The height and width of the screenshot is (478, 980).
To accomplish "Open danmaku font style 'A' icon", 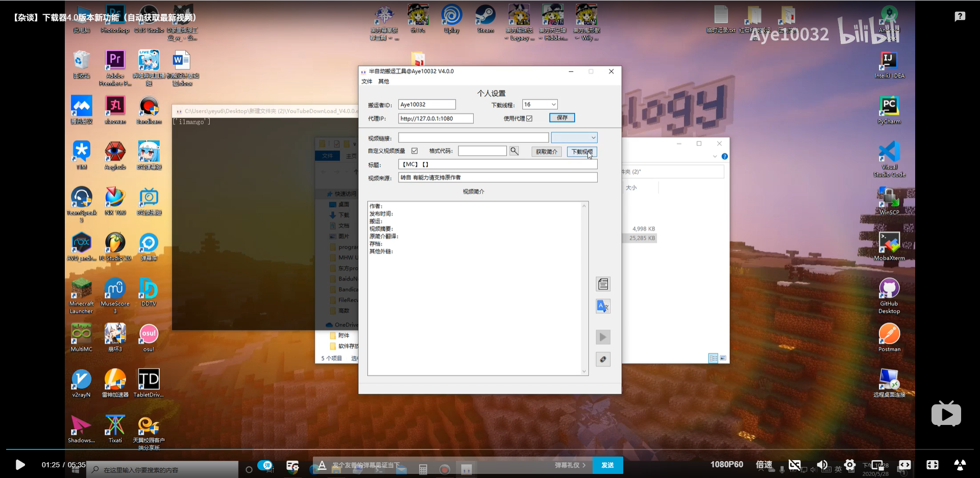I will [x=322, y=465].
